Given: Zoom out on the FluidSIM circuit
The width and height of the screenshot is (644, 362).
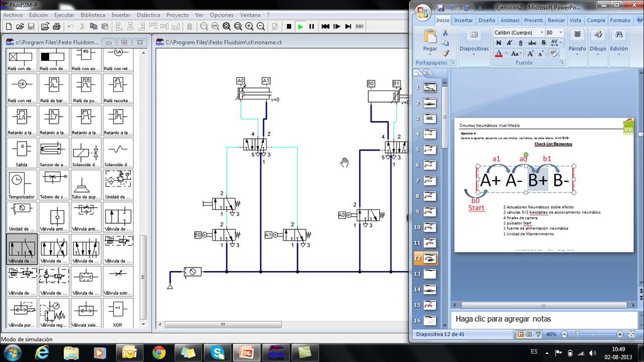Looking at the screenshot, I should (261, 27).
